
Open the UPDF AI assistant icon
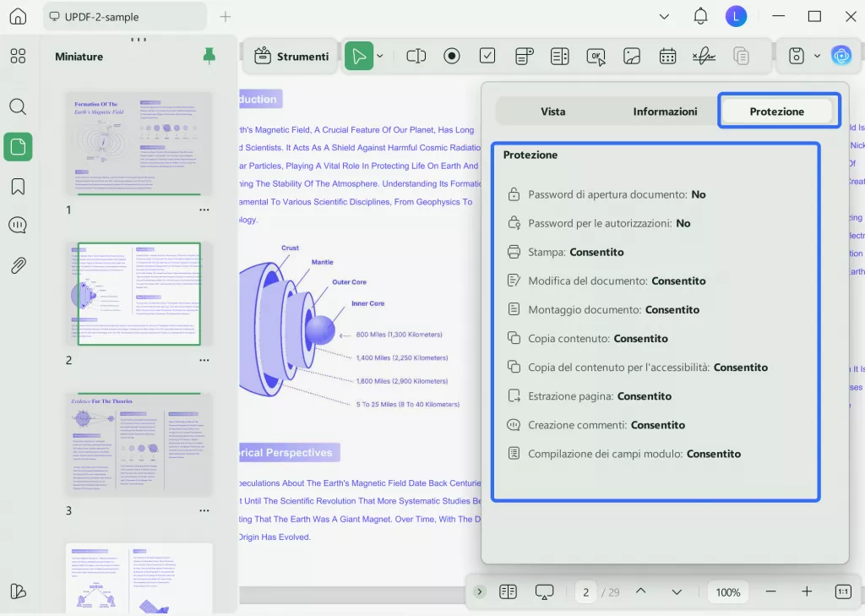point(841,57)
